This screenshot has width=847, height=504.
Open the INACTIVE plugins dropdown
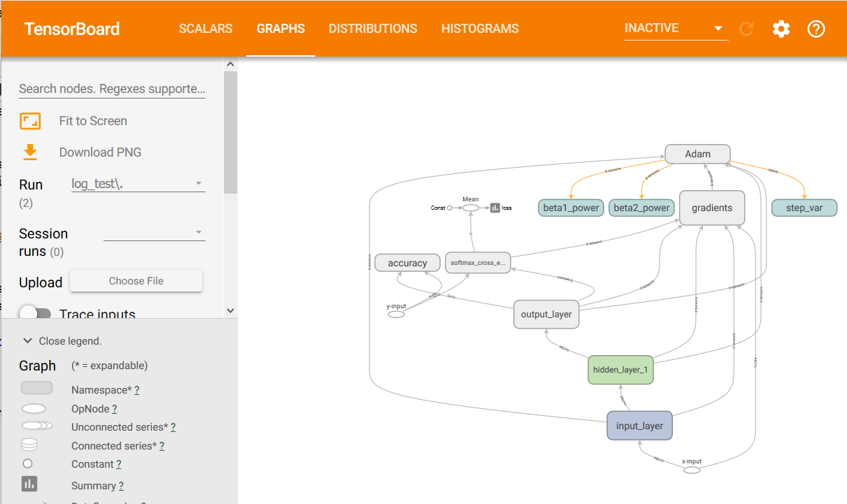click(x=674, y=29)
